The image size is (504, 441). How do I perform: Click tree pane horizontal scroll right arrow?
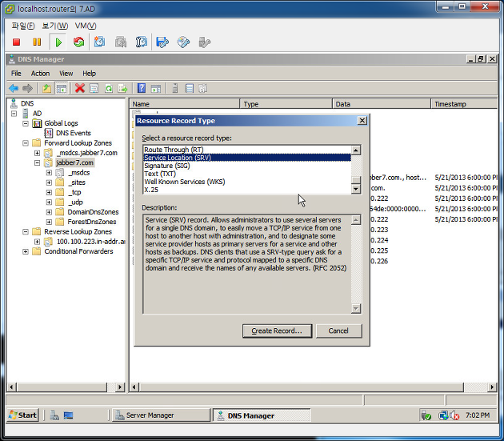[x=120, y=387]
